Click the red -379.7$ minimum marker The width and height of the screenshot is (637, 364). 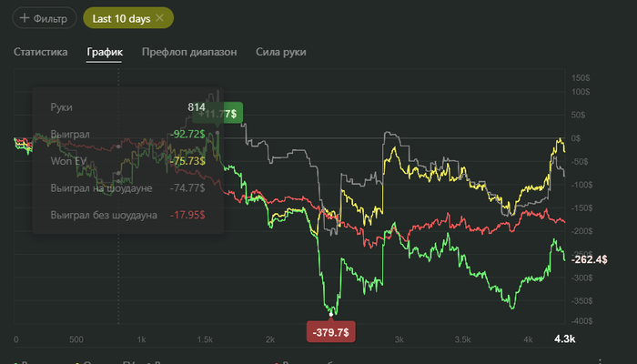pyautogui.click(x=331, y=332)
